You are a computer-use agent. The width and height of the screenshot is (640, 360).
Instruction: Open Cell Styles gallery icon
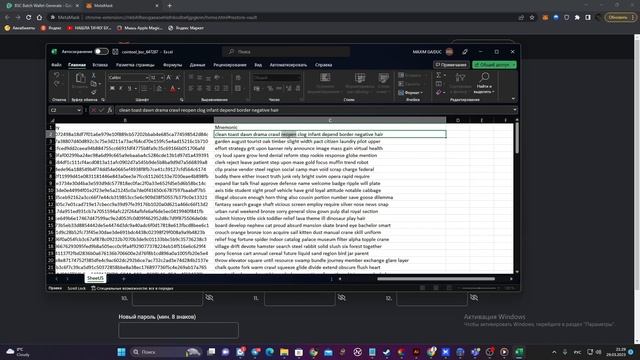[383, 78]
